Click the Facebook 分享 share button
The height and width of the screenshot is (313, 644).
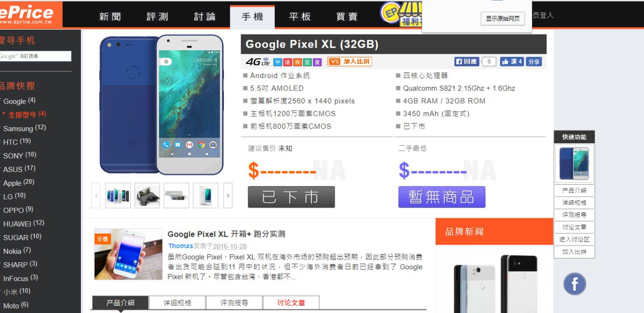pos(534,62)
